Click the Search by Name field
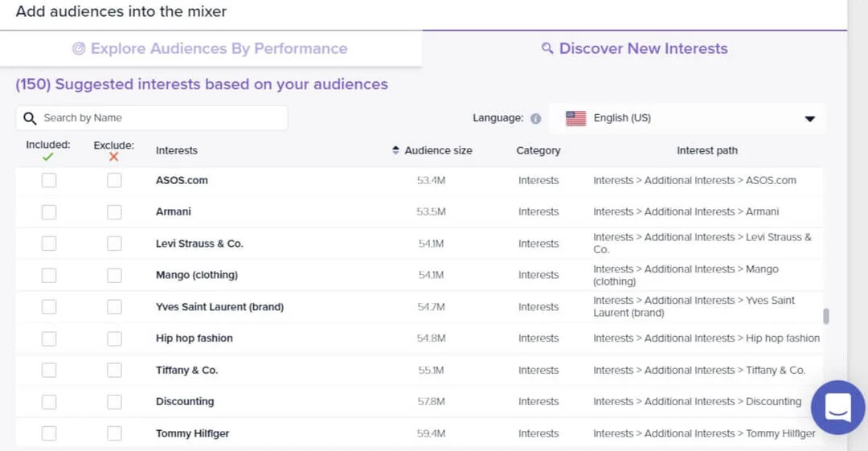This screenshot has height=451, width=868. click(152, 118)
